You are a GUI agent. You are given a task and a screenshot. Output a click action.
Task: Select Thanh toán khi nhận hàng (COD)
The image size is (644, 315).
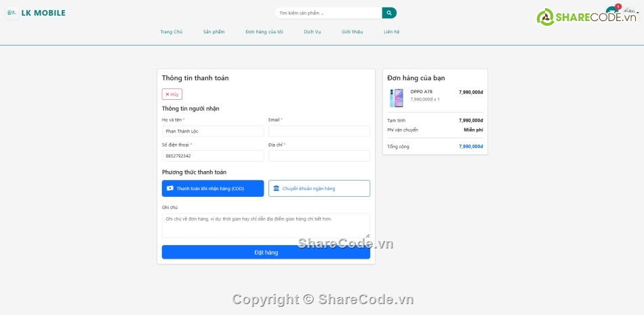tap(213, 188)
